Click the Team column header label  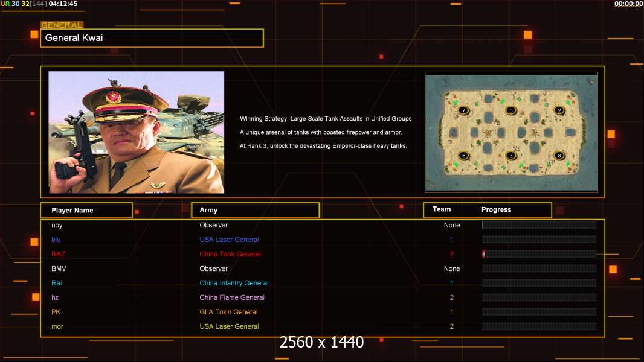click(442, 209)
